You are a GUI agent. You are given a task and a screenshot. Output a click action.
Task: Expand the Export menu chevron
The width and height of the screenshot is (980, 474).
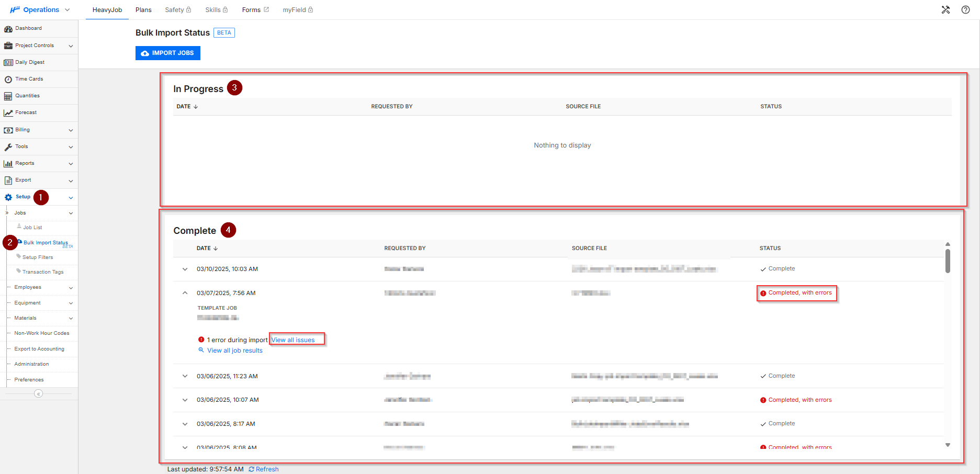[x=71, y=181]
